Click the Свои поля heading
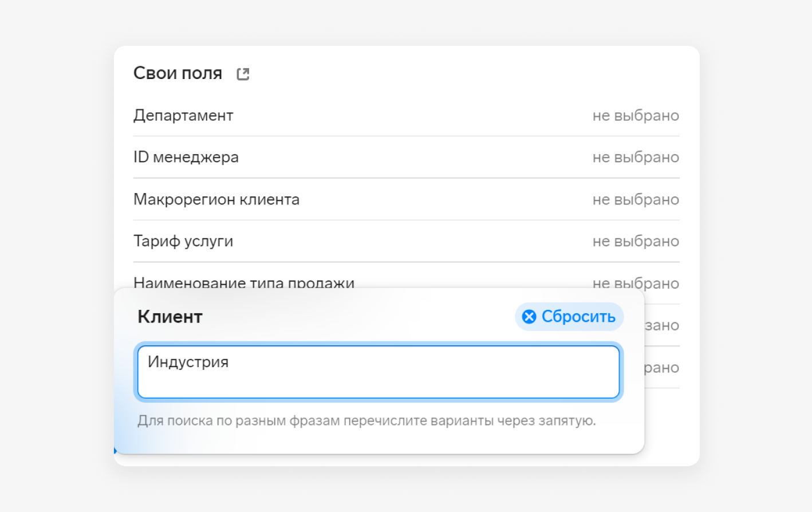 [178, 73]
